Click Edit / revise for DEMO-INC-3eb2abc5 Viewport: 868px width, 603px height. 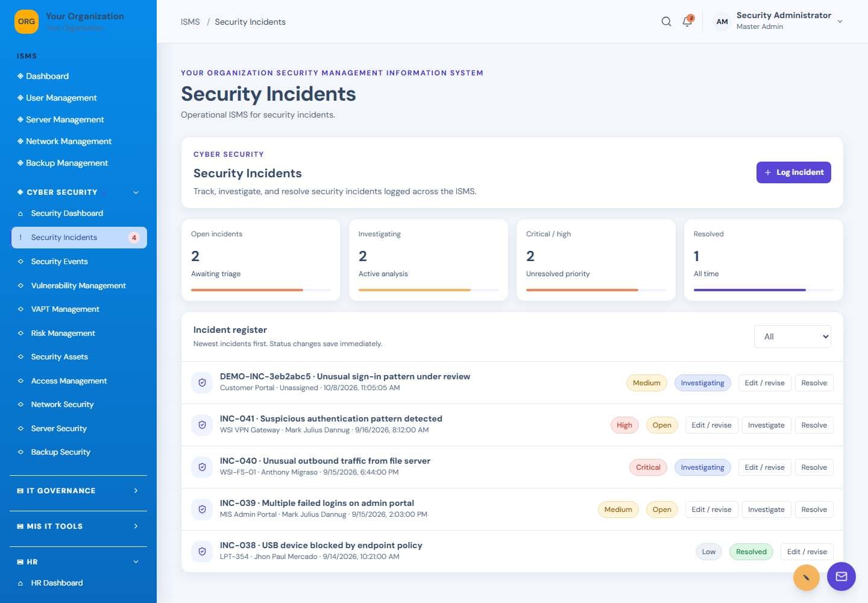tap(764, 383)
